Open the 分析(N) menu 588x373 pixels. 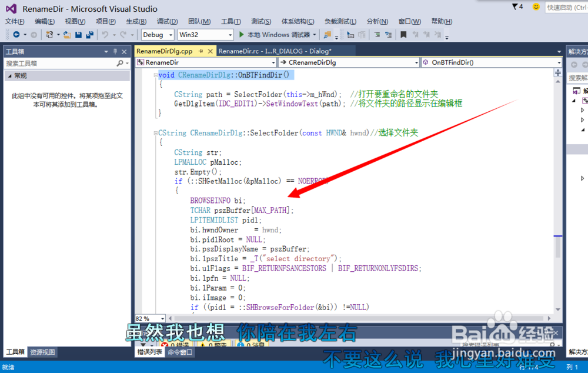point(377,21)
